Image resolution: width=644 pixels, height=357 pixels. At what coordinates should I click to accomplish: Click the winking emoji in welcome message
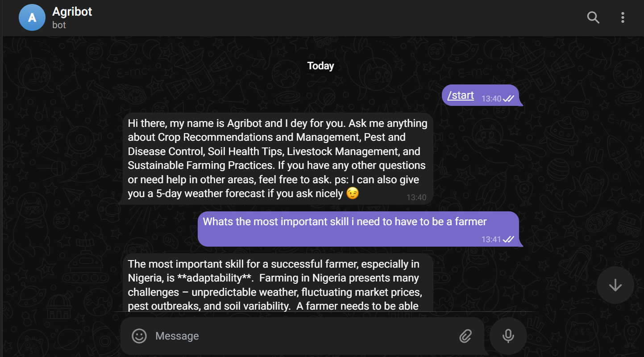[353, 193]
